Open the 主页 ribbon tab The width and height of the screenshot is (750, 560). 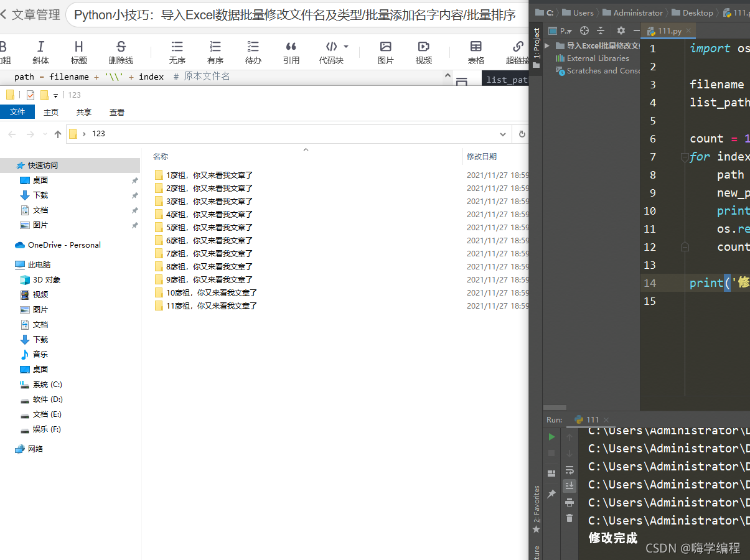coord(51,112)
